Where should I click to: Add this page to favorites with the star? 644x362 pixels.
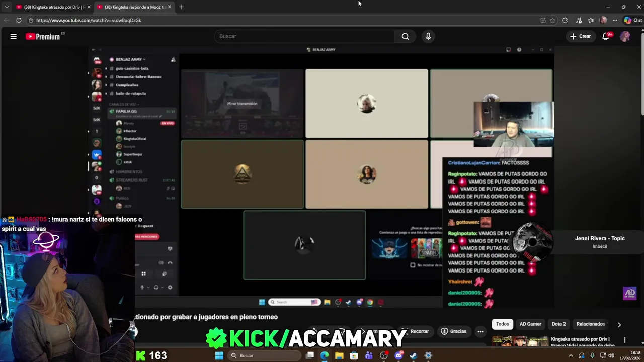point(552,20)
